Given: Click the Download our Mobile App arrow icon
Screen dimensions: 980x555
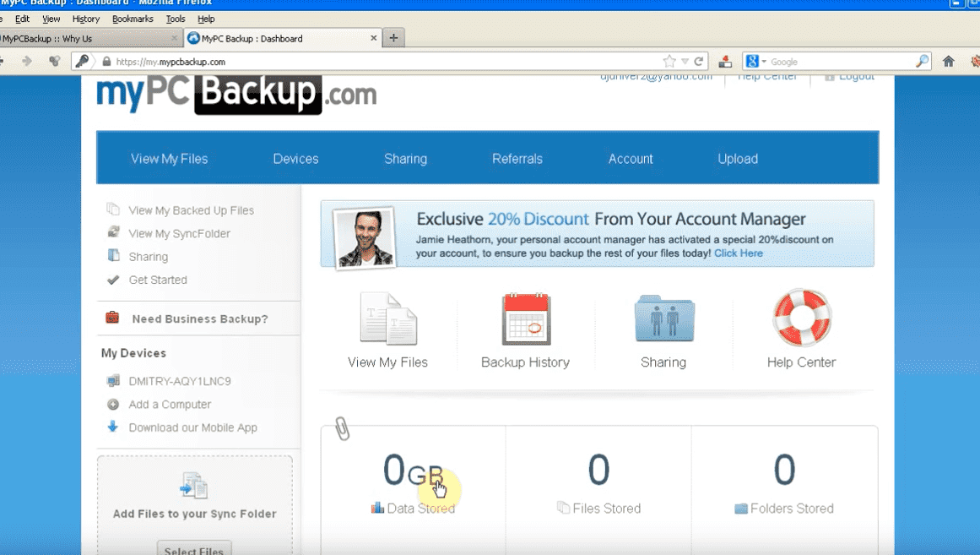Looking at the screenshot, I should (113, 427).
